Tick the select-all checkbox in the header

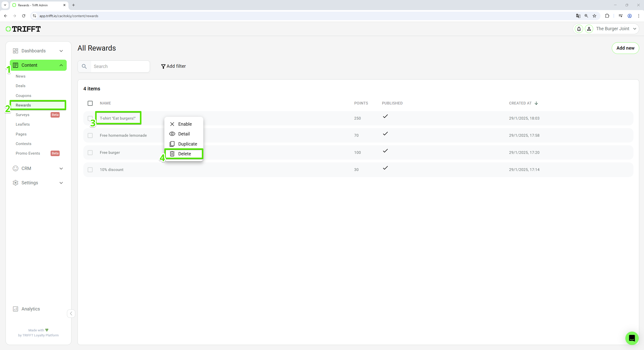point(90,103)
